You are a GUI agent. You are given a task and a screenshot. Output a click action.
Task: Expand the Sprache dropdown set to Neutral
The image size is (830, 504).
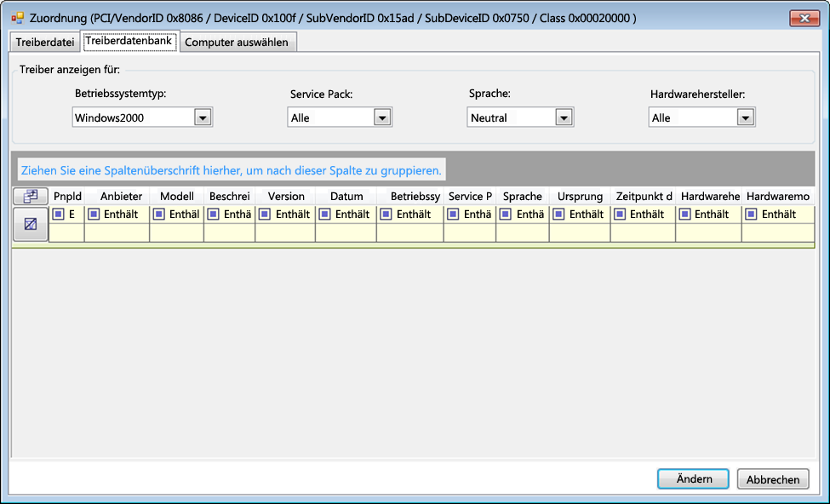[563, 117]
